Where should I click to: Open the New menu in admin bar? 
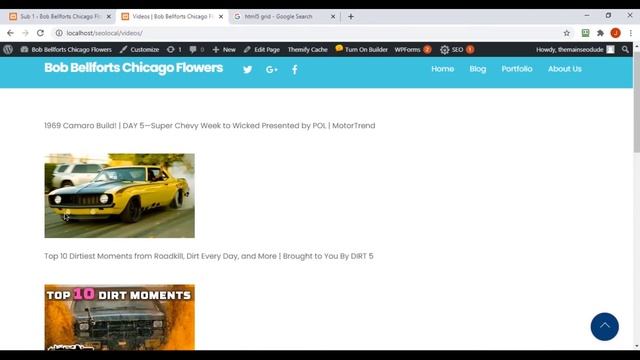[x=224, y=49]
